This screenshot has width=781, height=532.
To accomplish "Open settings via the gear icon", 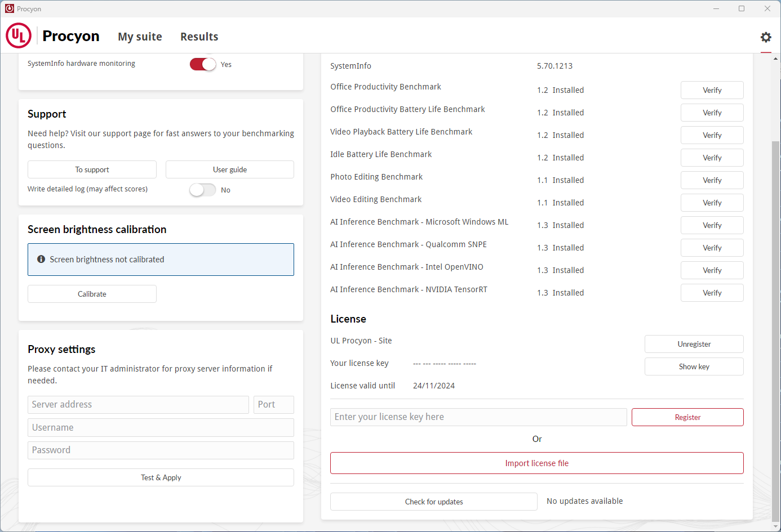I will pyautogui.click(x=766, y=37).
